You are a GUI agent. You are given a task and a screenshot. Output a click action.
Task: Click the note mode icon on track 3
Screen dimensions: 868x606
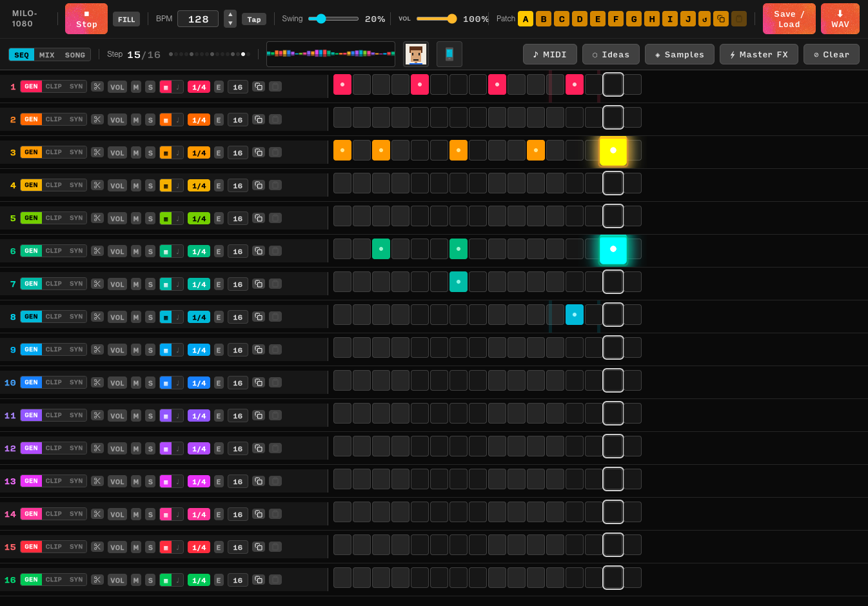click(x=178, y=153)
